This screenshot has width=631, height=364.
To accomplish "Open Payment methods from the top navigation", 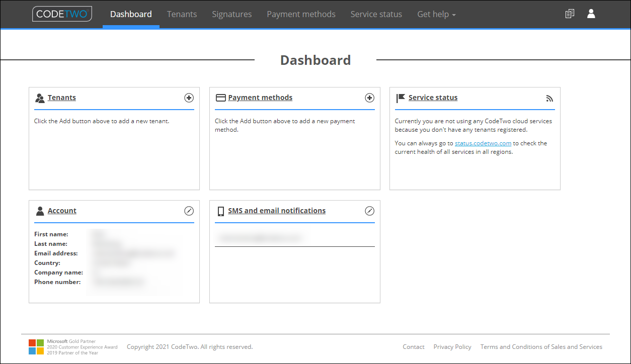I will tap(301, 14).
